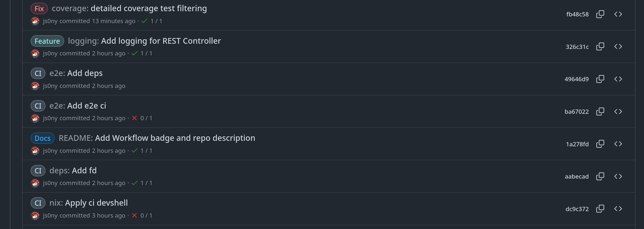Click js0ny author name on coverage commit
The height and width of the screenshot is (229, 644).
(x=50, y=21)
